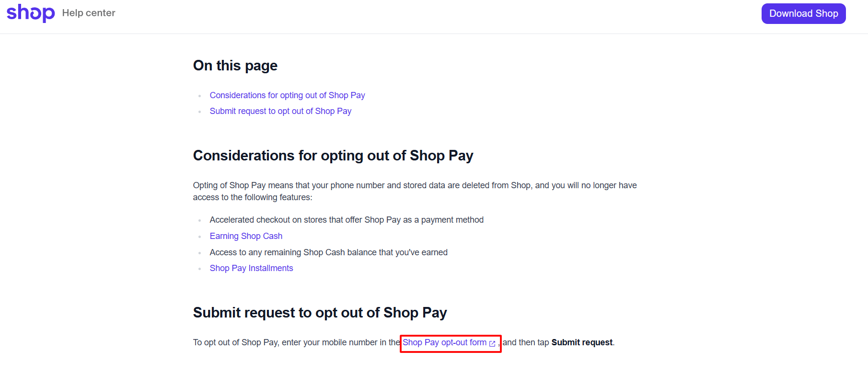
Task: Click the external link icon after opt-out form
Action: [492, 343]
